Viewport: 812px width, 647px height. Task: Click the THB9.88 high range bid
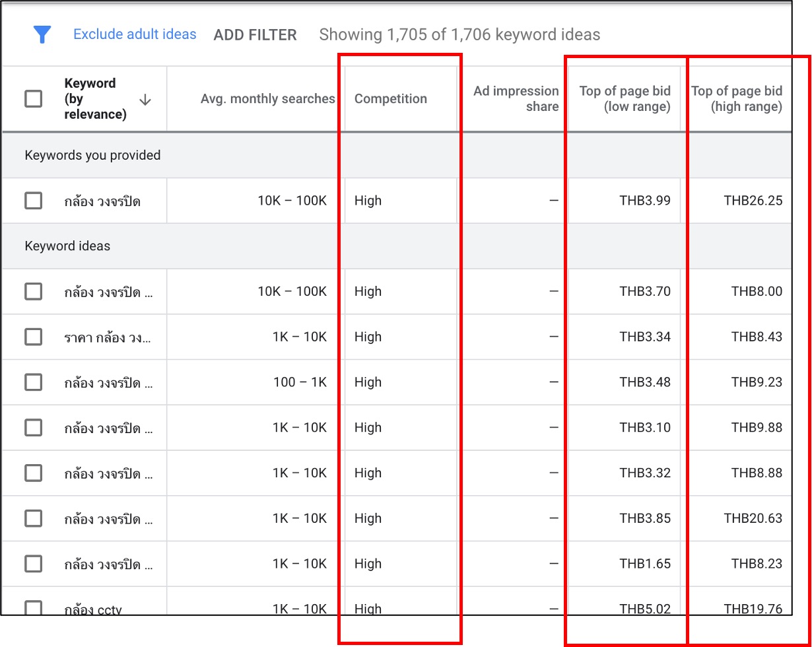coord(757,428)
